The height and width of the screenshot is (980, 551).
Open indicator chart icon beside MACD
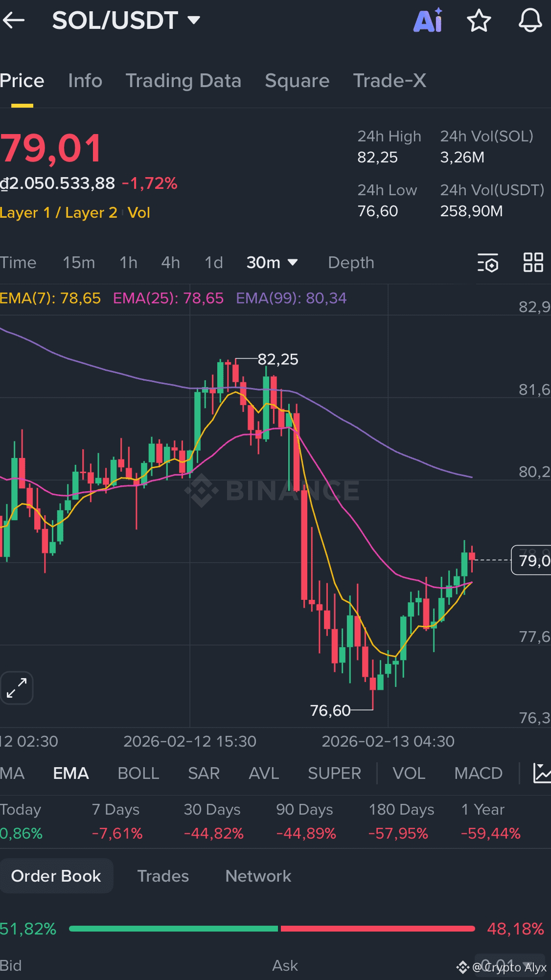point(541,774)
